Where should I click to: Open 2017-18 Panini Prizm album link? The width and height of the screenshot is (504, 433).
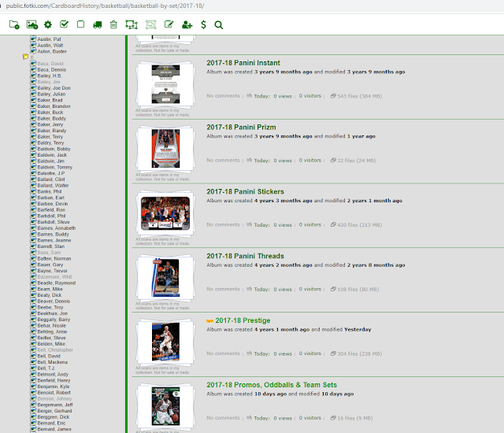(x=241, y=128)
